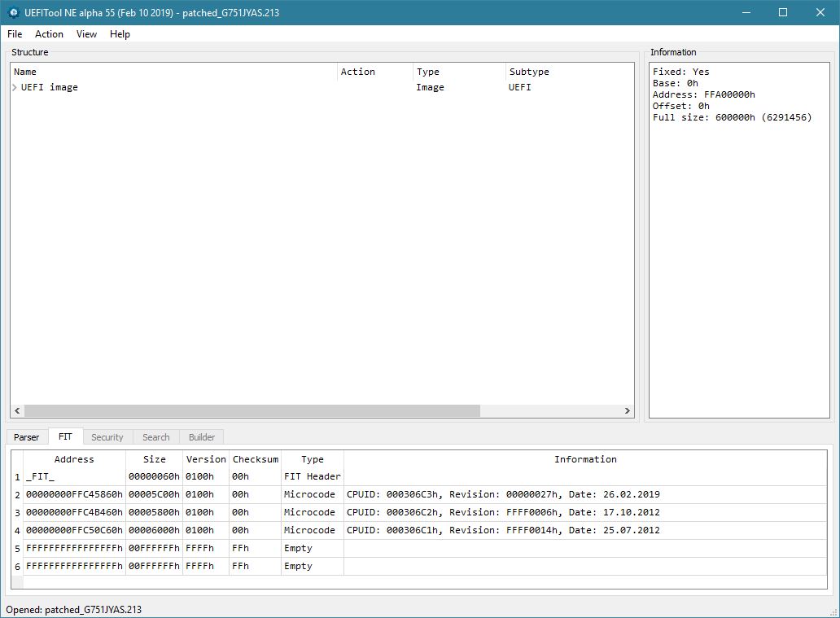This screenshot has height=618, width=840.
Task: Expand the UEFI image tree node
Action: point(15,87)
